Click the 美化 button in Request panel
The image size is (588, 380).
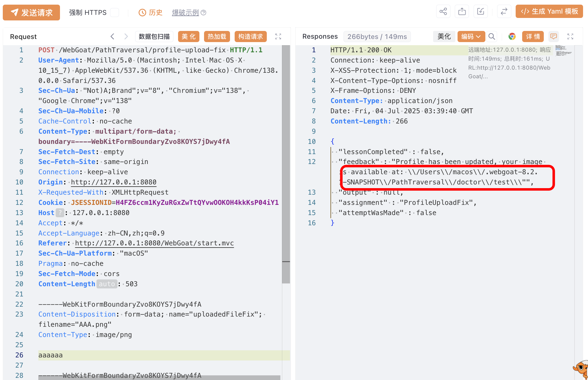point(189,37)
